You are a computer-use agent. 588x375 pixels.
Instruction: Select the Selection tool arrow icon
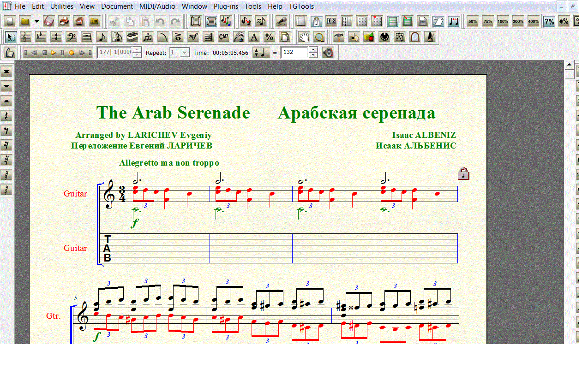pos(11,37)
